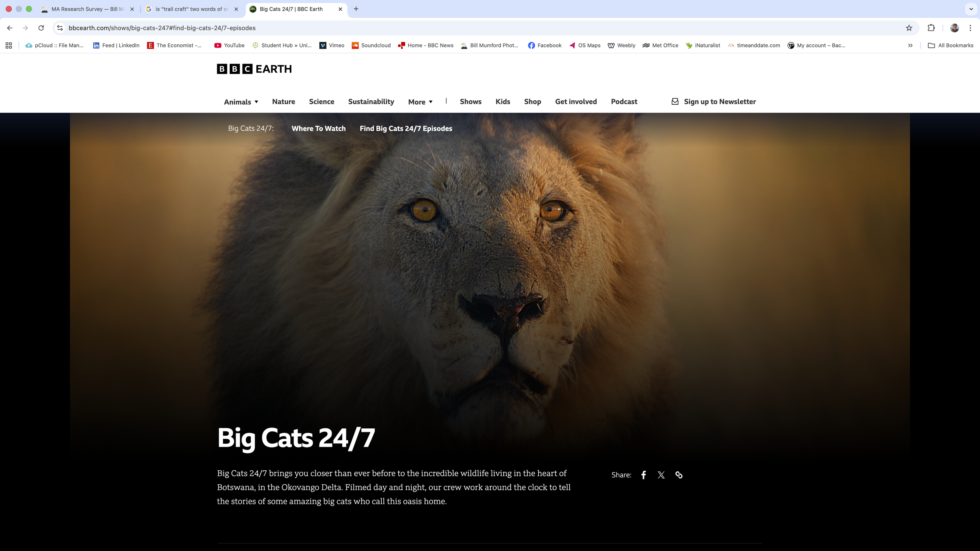This screenshot has height=551, width=980.
Task: Bookmark this page with star icon
Action: pyautogui.click(x=909, y=28)
